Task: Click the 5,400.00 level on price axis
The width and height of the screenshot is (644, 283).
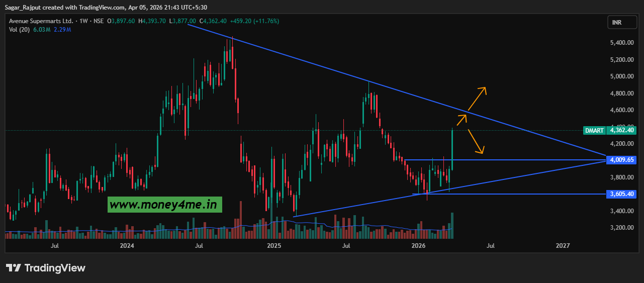Action: click(x=621, y=43)
